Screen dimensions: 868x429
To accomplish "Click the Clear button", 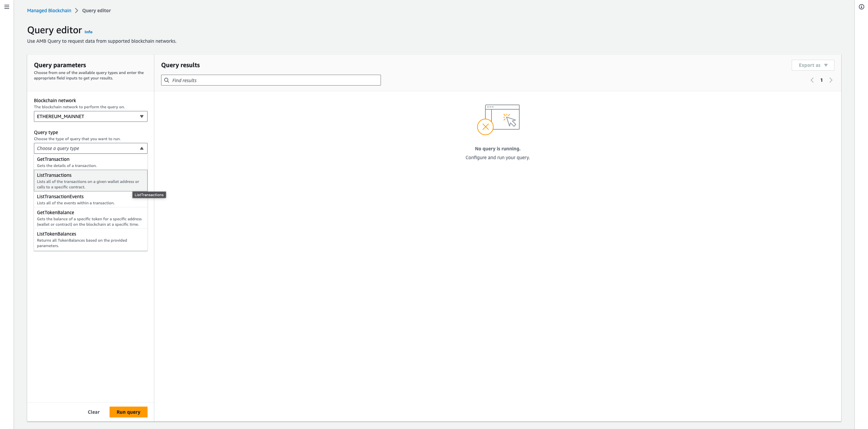I will tap(94, 412).
